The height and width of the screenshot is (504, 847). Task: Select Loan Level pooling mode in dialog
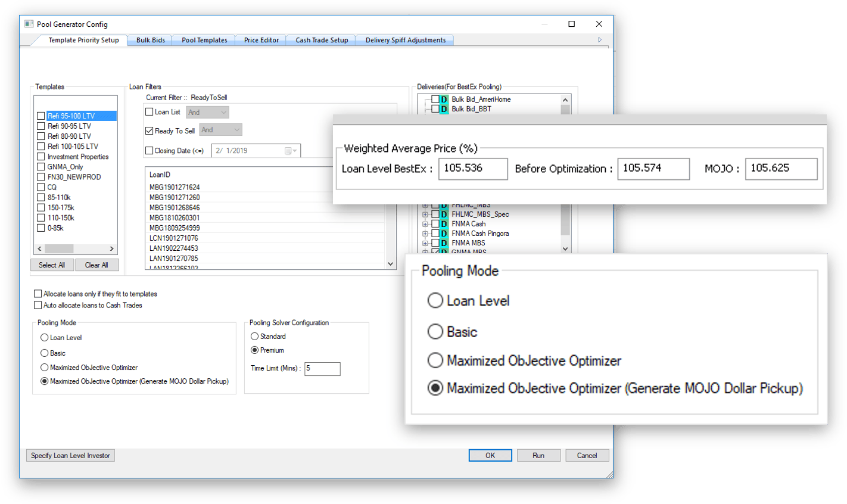coord(44,338)
